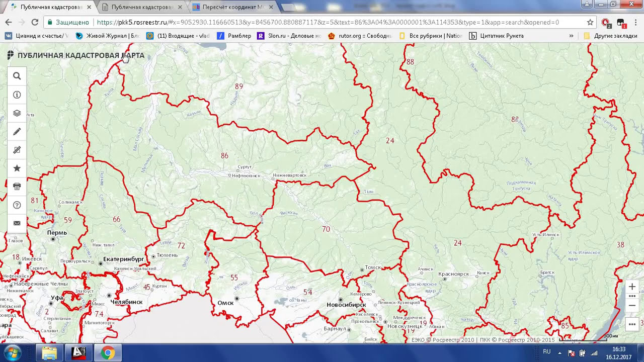The image size is (644, 362).
Task: Click the Томск city label
Action: [x=373, y=267]
